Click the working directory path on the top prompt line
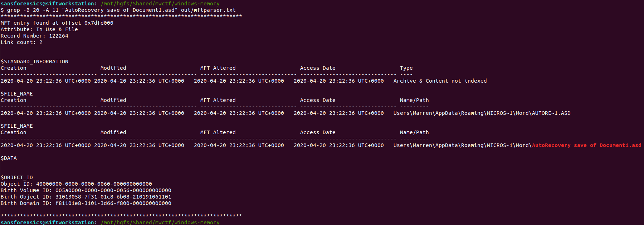 [x=160, y=4]
